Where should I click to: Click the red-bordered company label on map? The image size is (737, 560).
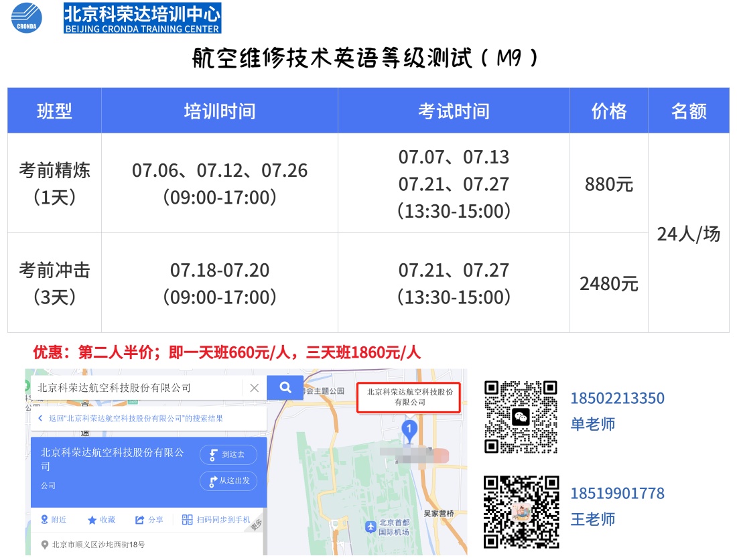pyautogui.click(x=409, y=397)
